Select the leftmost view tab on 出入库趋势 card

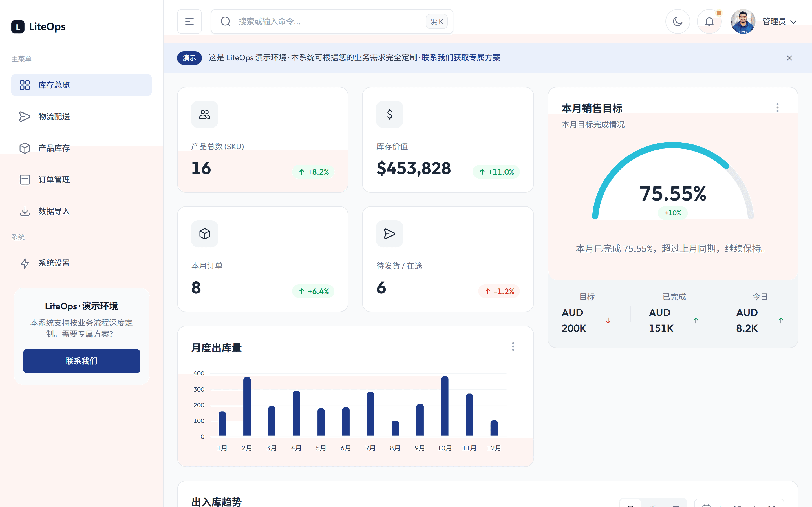(x=630, y=505)
